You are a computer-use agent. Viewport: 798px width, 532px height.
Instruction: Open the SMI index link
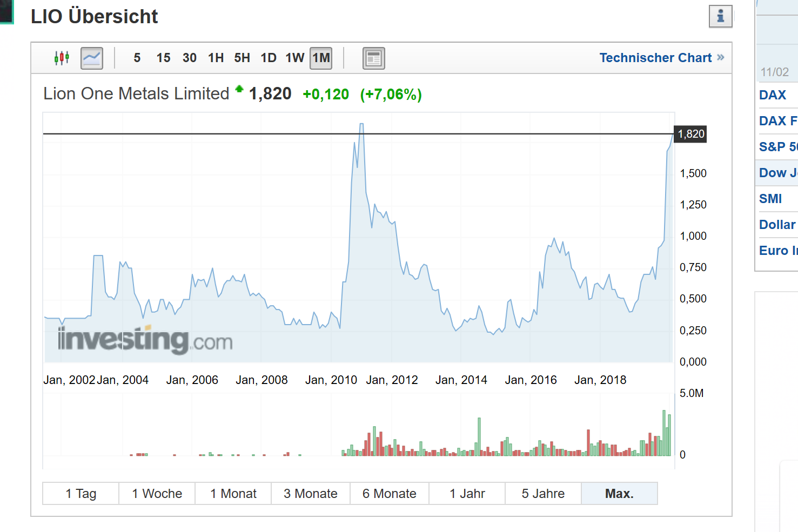coord(770,199)
